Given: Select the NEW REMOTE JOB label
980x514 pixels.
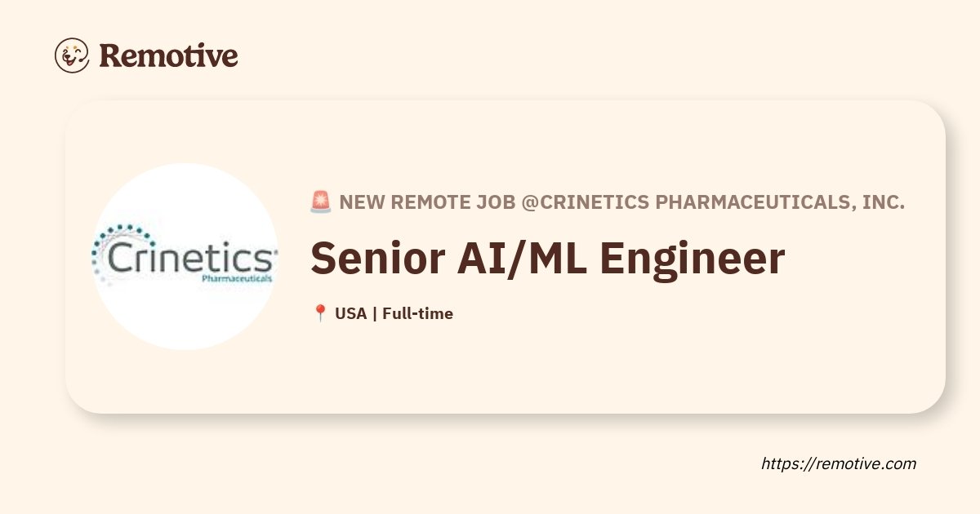Looking at the screenshot, I should 427,202.
